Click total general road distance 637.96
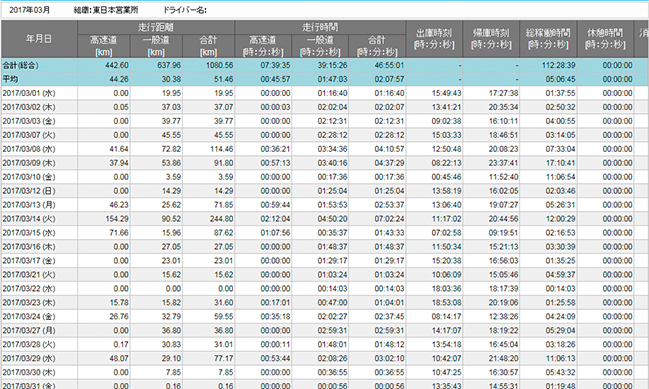 [169, 65]
